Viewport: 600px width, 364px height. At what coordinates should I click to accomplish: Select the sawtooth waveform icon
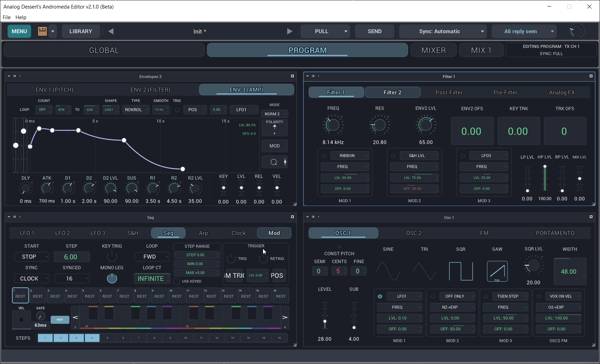[x=497, y=271]
